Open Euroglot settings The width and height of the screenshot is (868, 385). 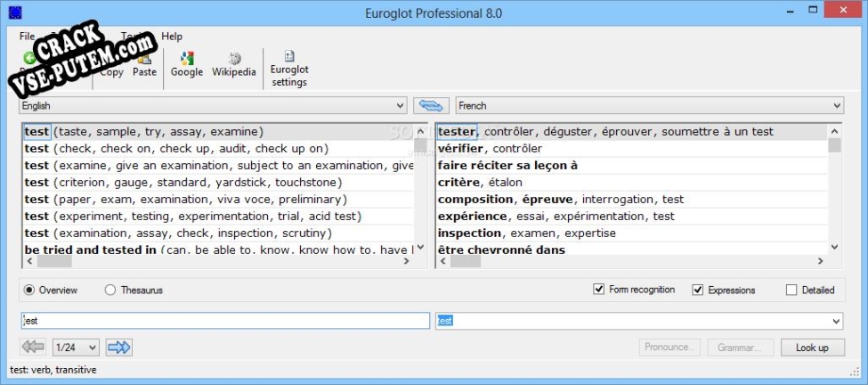pos(288,68)
